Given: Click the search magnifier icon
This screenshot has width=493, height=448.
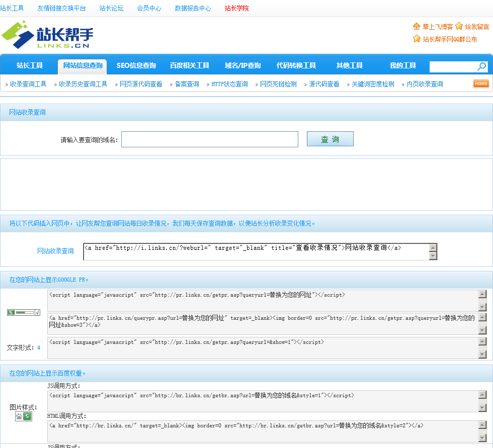Looking at the screenshot, I should (x=482, y=66).
